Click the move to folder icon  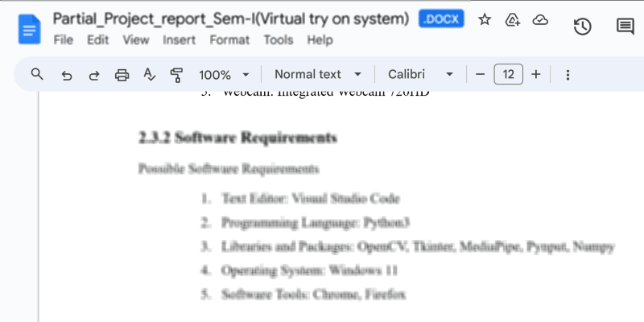[512, 20]
